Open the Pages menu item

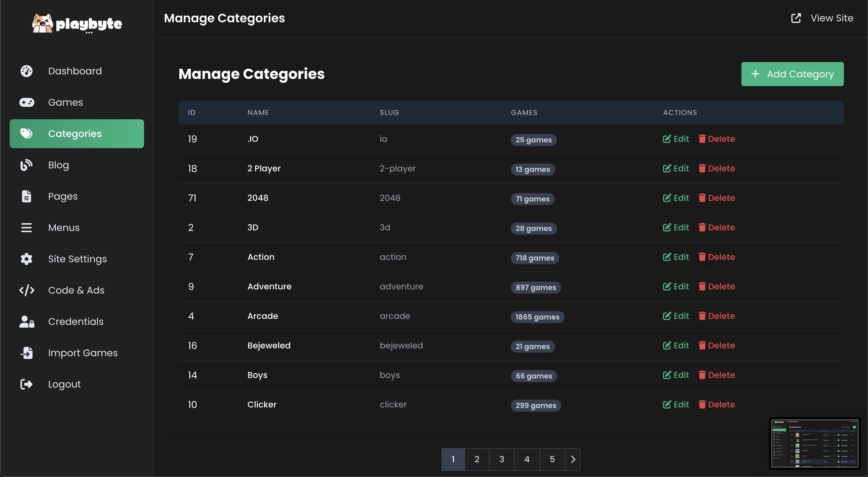[63, 196]
